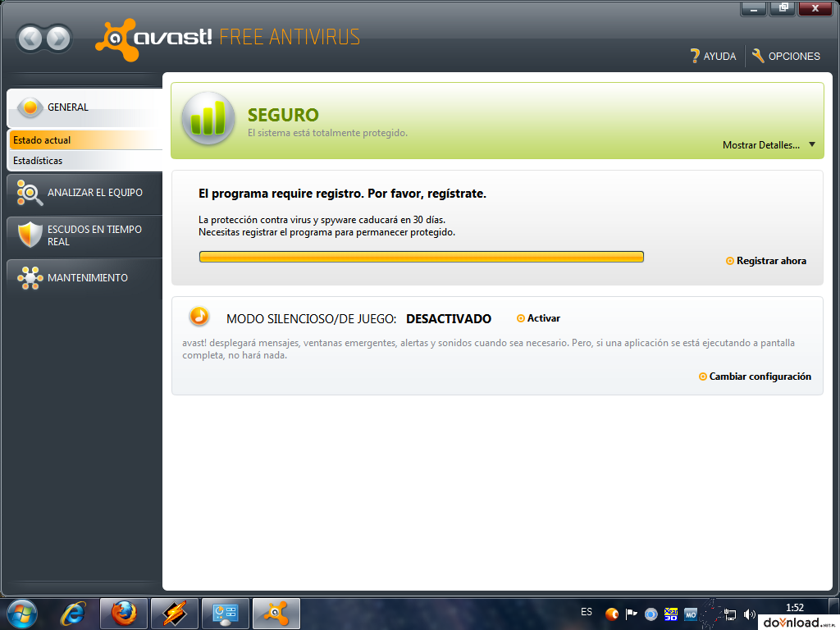The height and width of the screenshot is (630, 840).
Task: Click the orange music note icon
Action: click(199, 316)
